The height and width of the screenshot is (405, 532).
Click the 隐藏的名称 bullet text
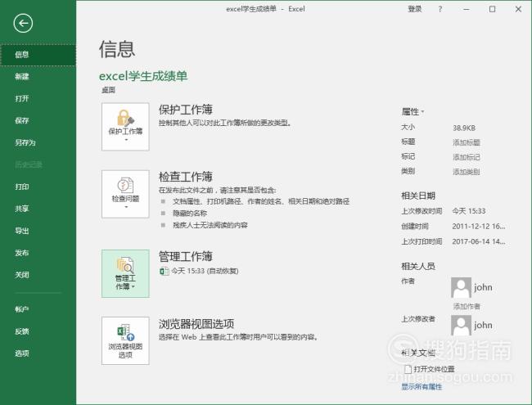[190, 214]
